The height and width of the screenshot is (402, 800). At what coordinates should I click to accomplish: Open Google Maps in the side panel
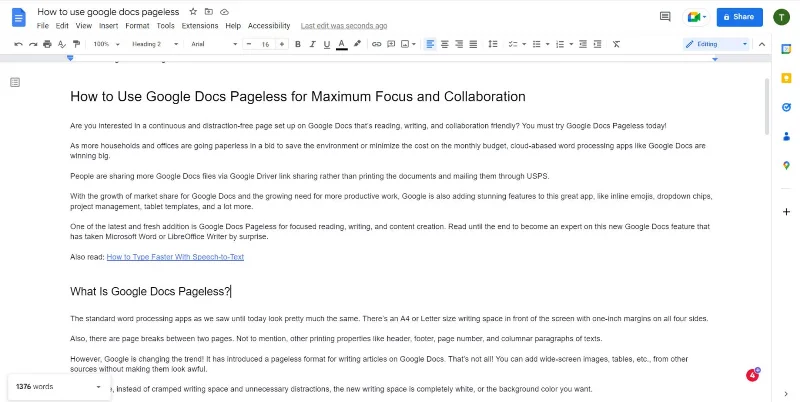786,165
